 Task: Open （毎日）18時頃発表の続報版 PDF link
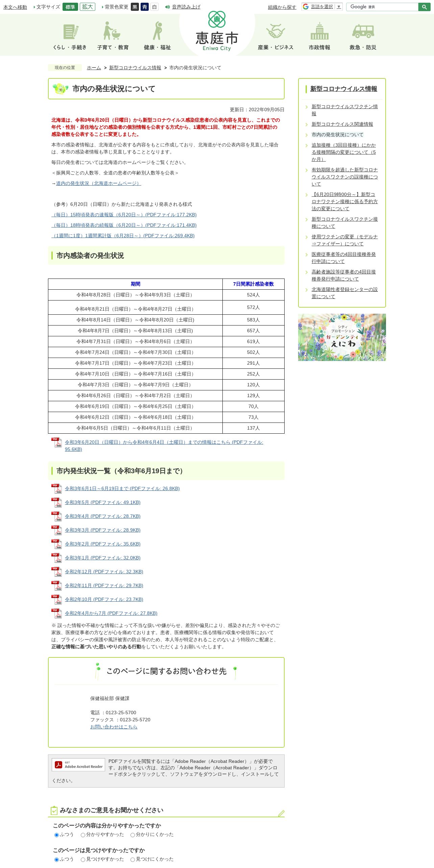tap(124, 225)
